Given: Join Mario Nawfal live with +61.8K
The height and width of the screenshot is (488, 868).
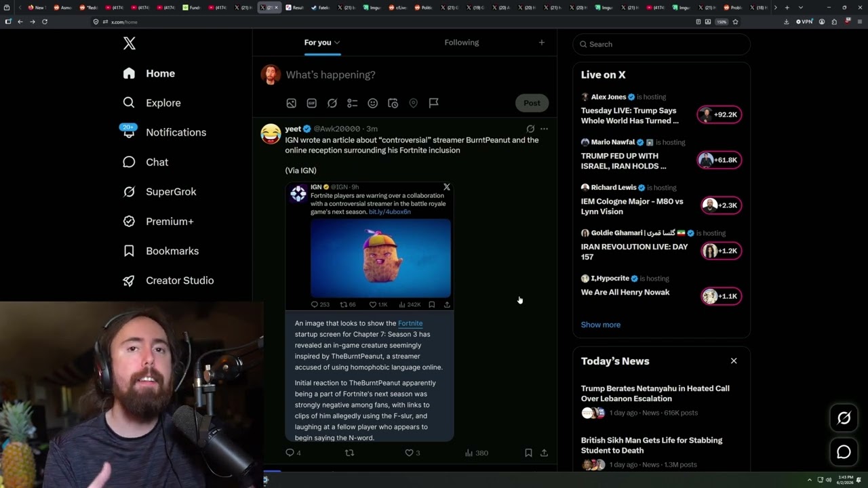Looking at the screenshot, I should tap(719, 160).
